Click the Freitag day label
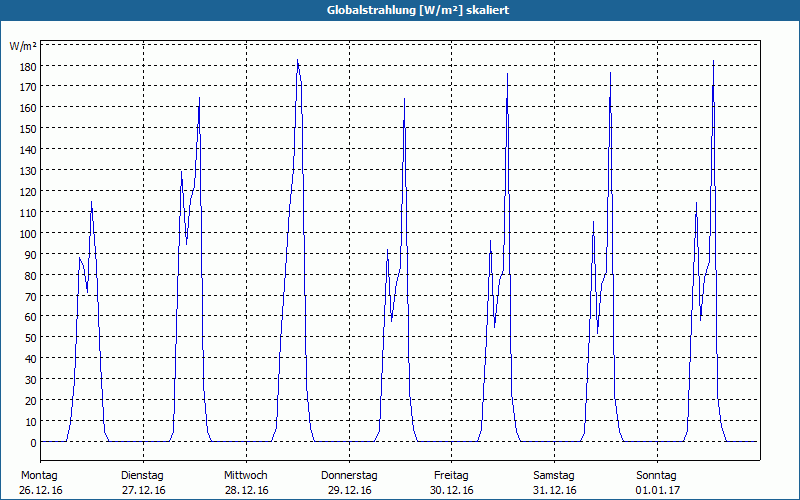The width and height of the screenshot is (800, 500). pyautogui.click(x=451, y=476)
